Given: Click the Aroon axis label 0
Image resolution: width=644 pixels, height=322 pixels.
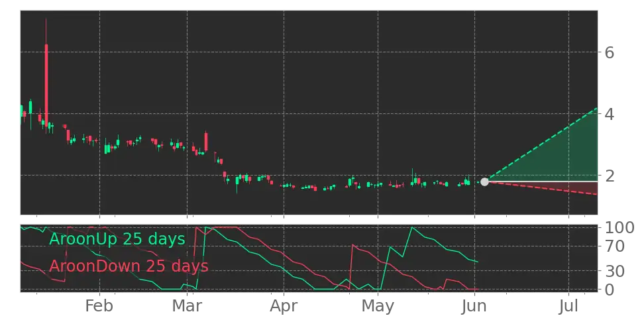Looking at the screenshot, I should pyautogui.click(x=610, y=290).
